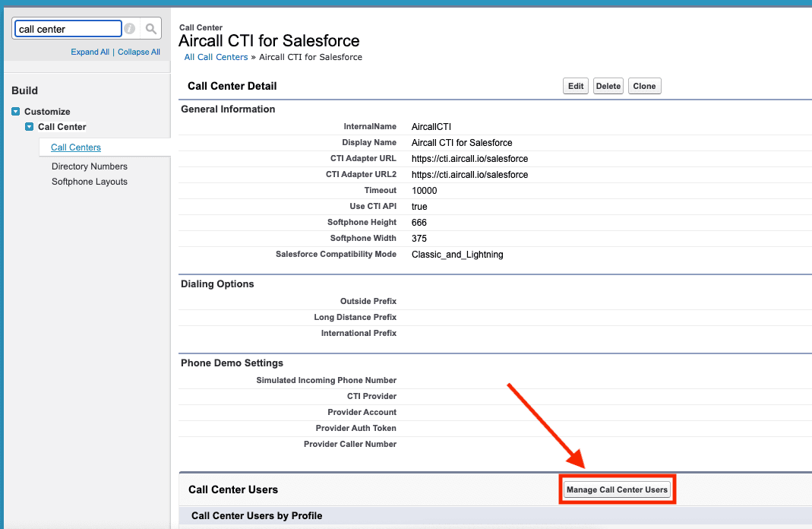Collapse the Customize tree arrow
Screen dimensions: 812x529
(16, 112)
